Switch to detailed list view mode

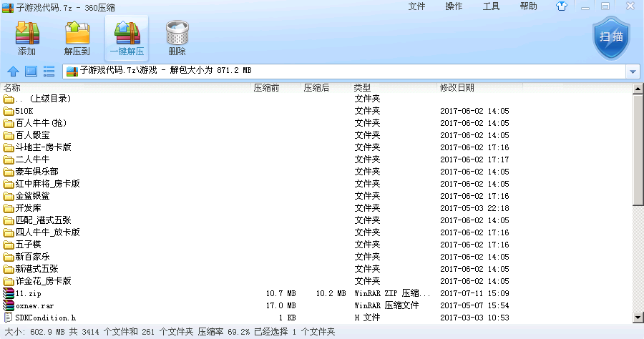49,71
